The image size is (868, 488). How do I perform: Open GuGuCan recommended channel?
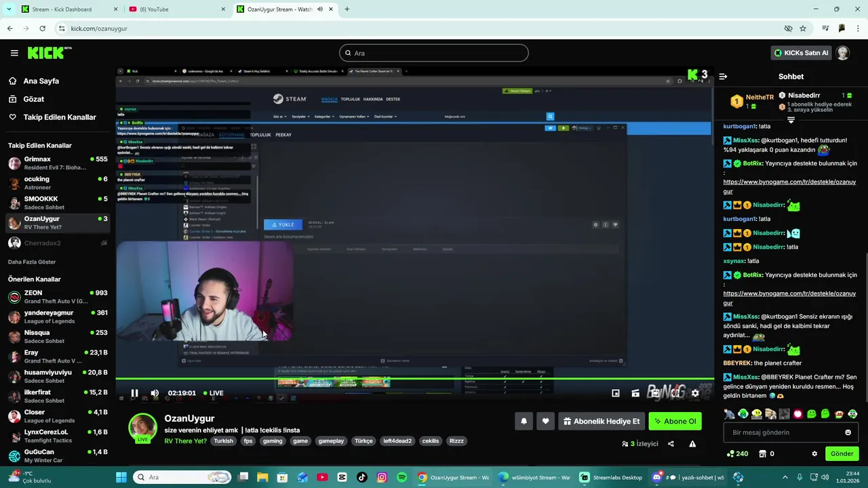tap(58, 456)
